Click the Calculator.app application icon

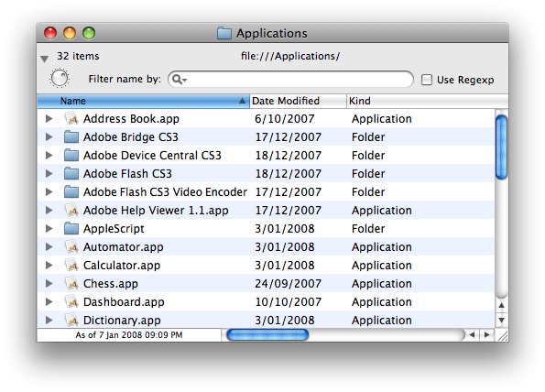(x=71, y=266)
